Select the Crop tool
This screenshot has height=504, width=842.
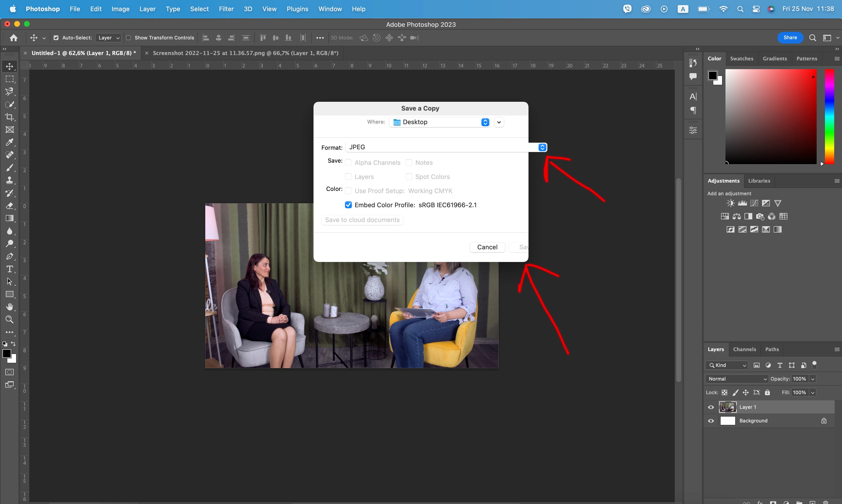[x=10, y=117]
